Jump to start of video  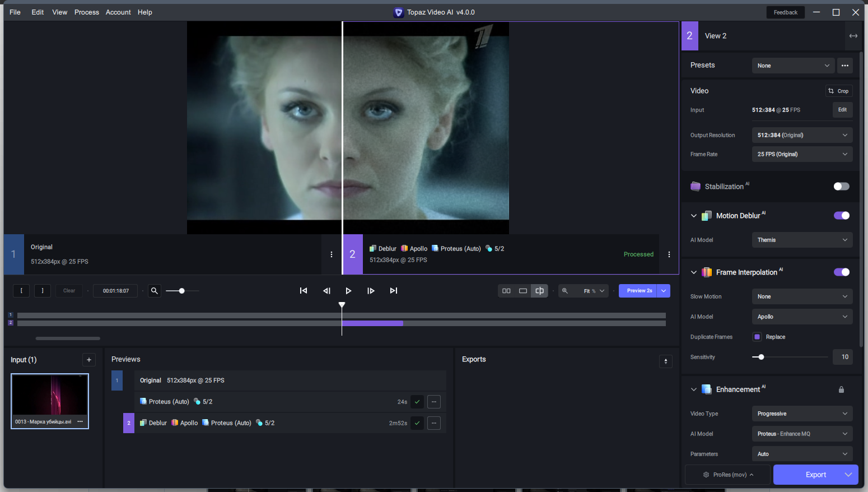pos(304,291)
